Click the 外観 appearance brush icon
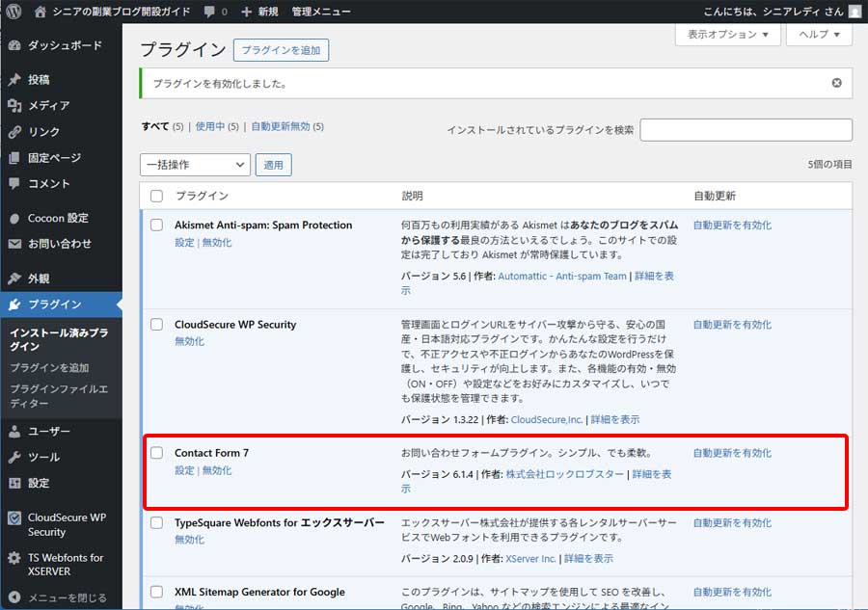868x610 pixels. 14,278
